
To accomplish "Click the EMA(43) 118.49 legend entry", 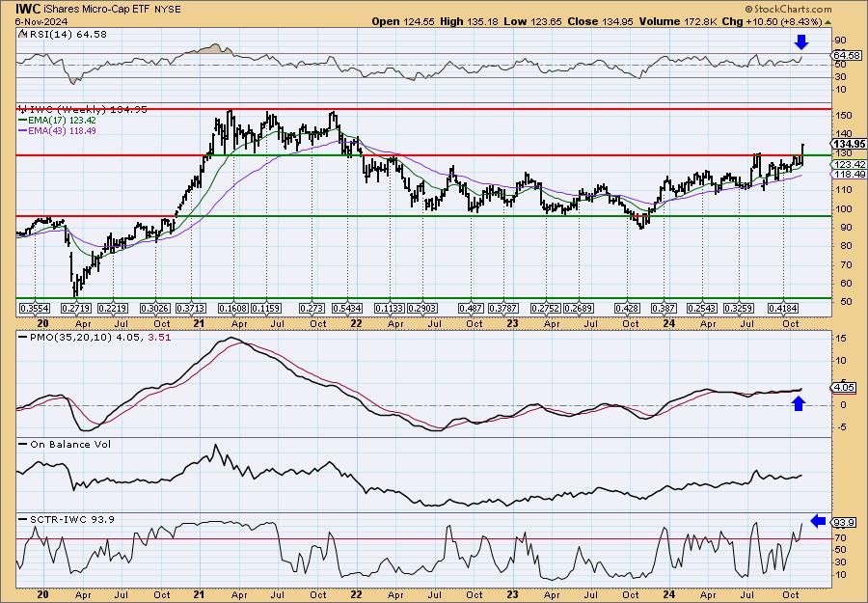I will pos(64,130).
